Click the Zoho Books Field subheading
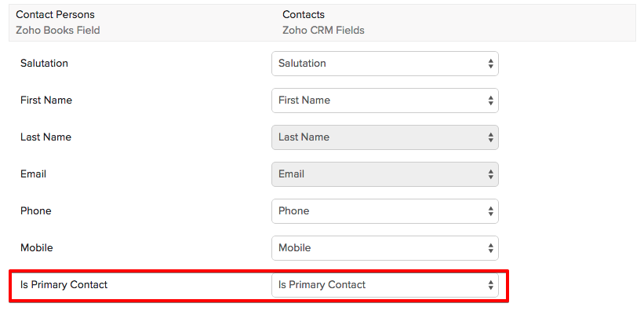 [x=58, y=31]
